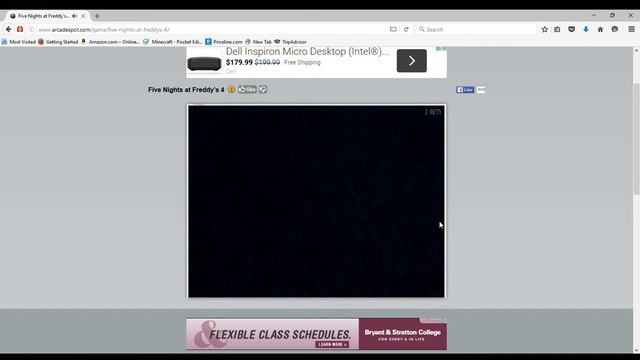Reload the page with the refresh icon

coord(406,29)
